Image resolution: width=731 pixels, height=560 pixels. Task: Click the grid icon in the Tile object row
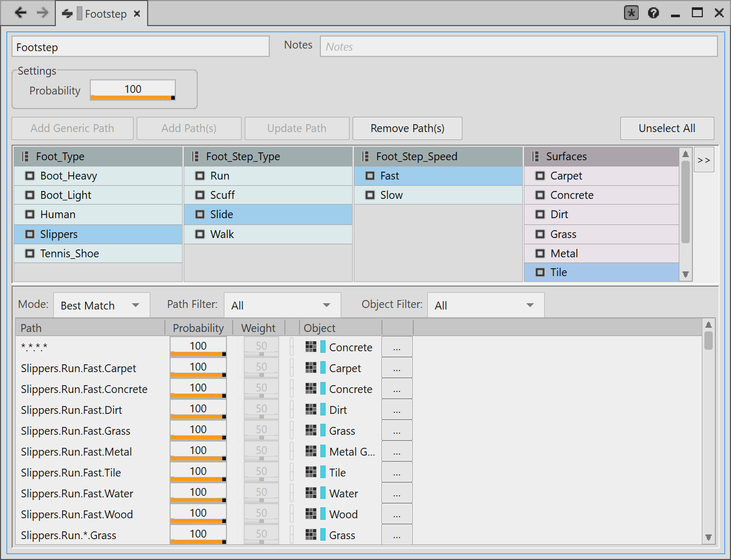pos(311,472)
